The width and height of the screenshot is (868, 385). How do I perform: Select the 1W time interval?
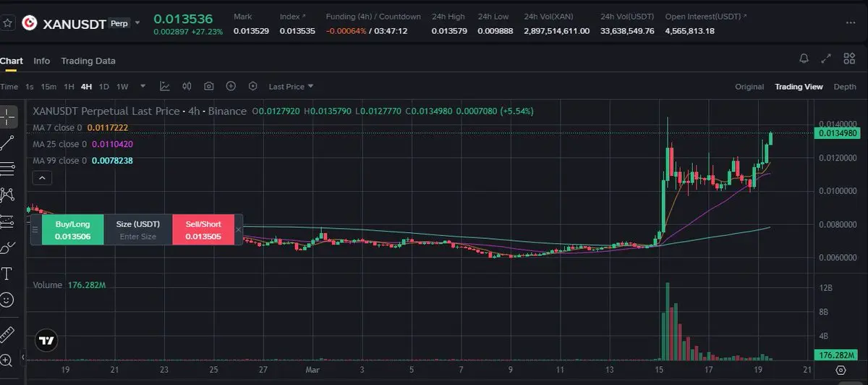tap(122, 87)
